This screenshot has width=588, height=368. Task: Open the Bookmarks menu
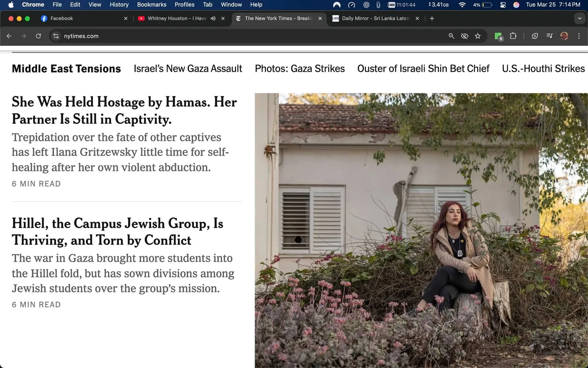152,5
